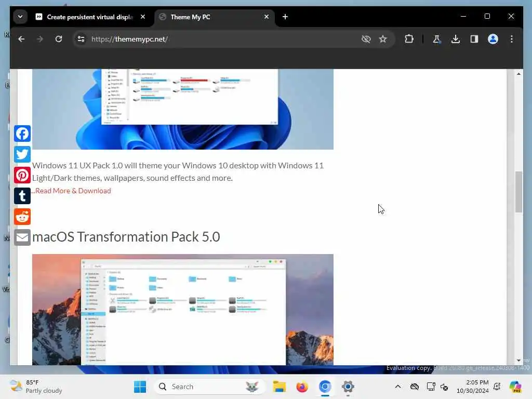
Task: Reload the thememypc.net page
Action: pyautogui.click(x=59, y=39)
